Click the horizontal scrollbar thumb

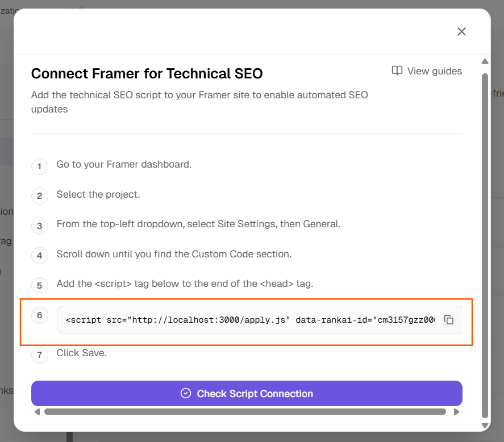point(244,412)
